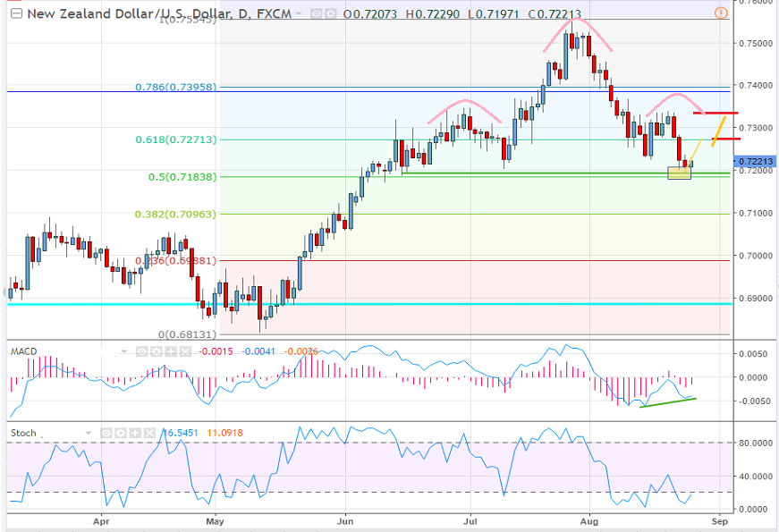Click 0.73000 on the price axis
Screen dimensions: 779x532
click(x=756, y=128)
